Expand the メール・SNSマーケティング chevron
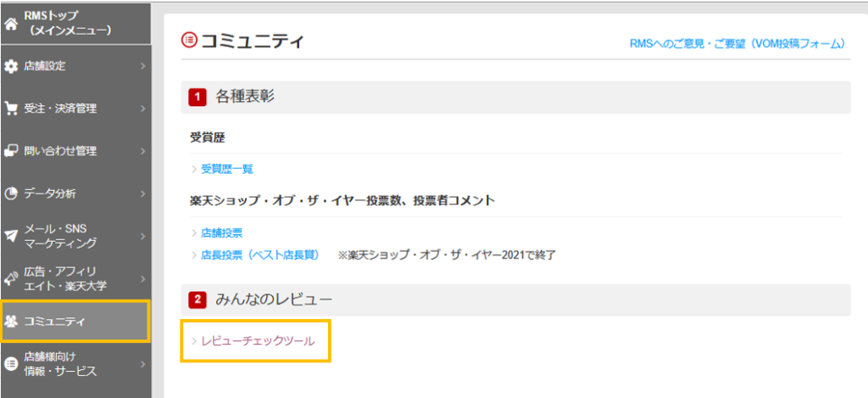This screenshot has height=398, width=868. (142, 236)
